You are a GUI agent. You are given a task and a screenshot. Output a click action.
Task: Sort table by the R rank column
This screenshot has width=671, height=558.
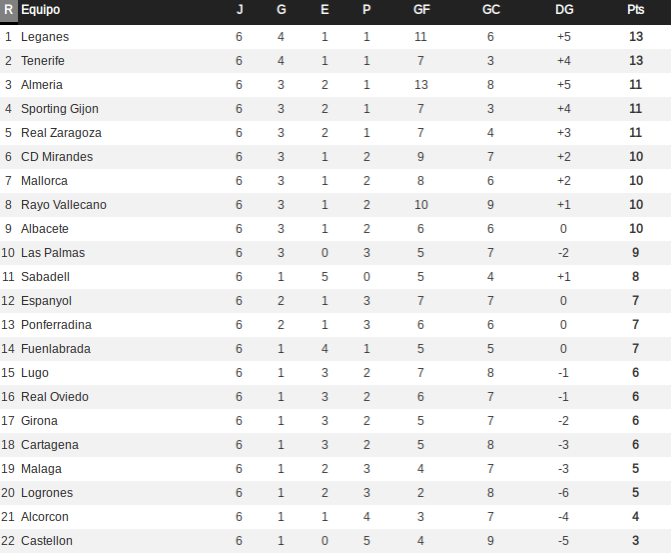9,10
